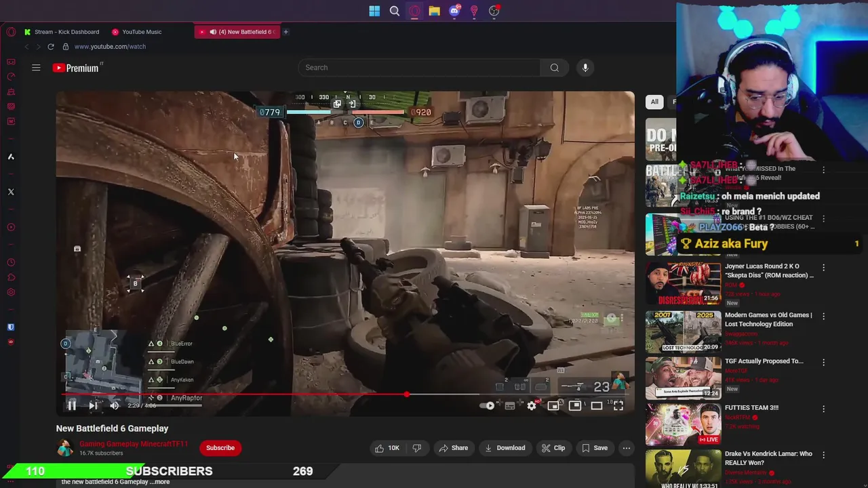Enter fullscreen mode
Image resolution: width=868 pixels, height=488 pixels.
pos(618,405)
